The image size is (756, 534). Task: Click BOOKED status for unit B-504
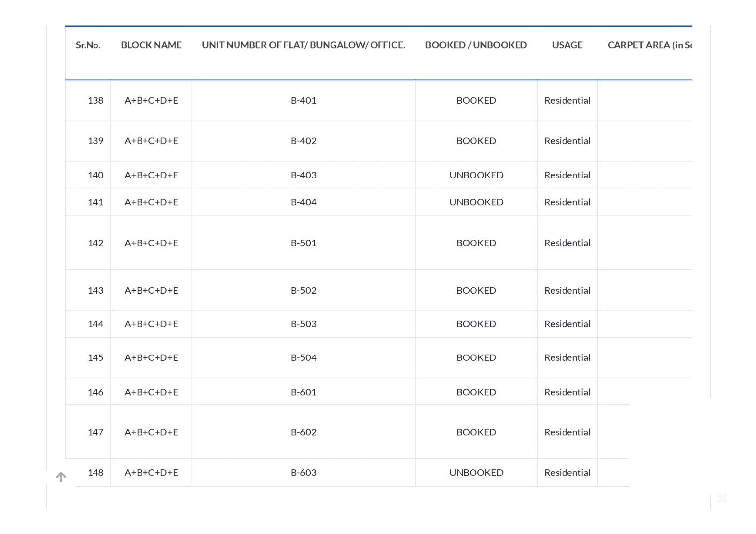click(476, 357)
